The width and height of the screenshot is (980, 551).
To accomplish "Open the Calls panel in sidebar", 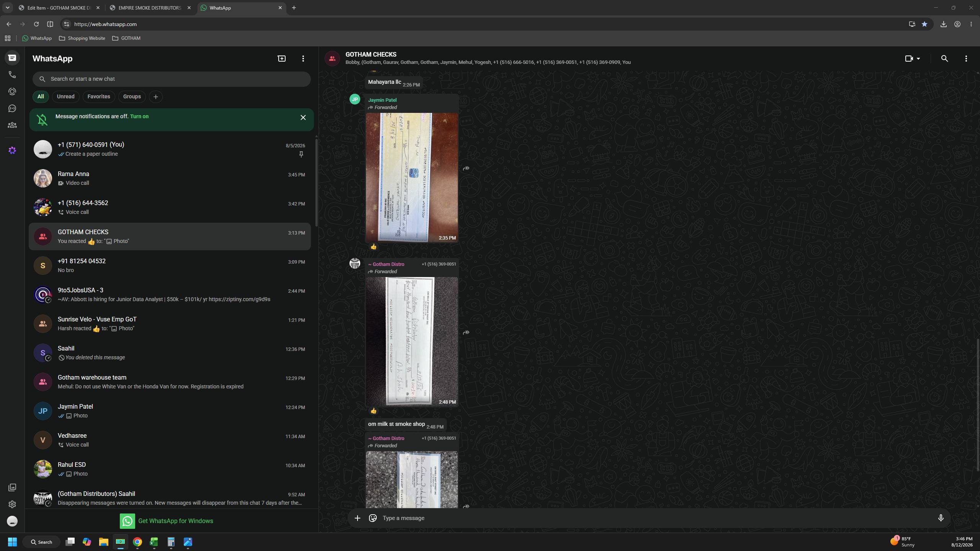I will 12,75.
